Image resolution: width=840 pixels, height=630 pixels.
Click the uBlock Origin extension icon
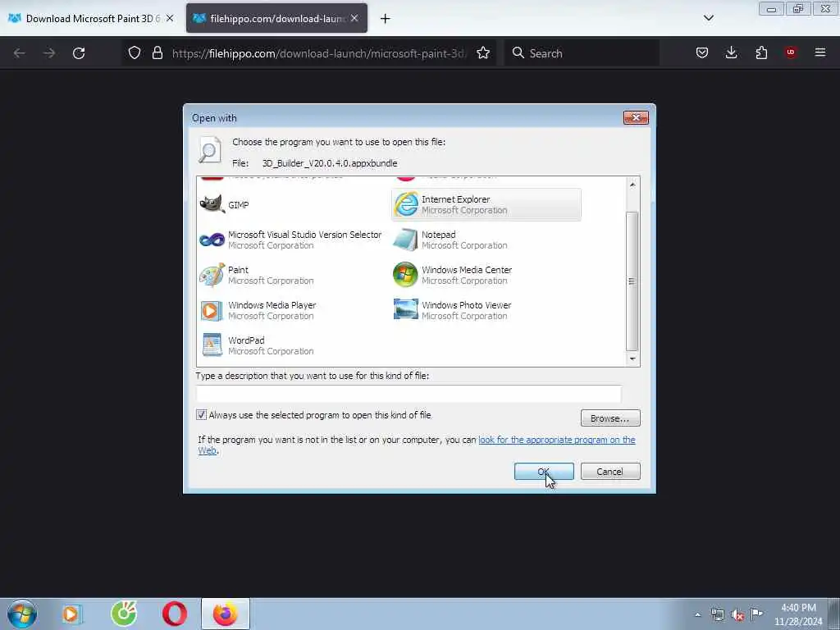tap(791, 52)
